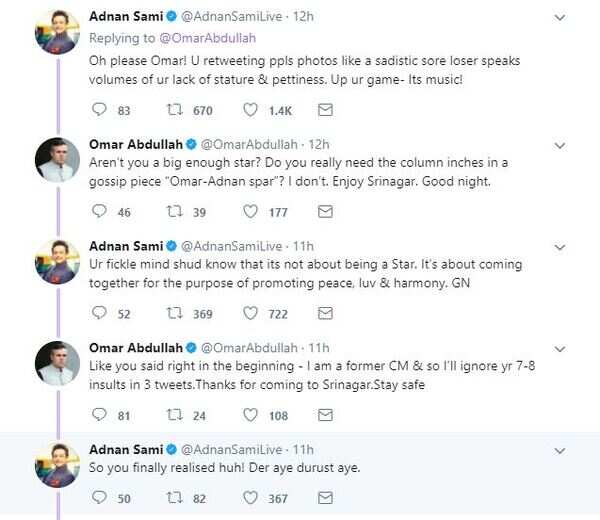Screen dimensions: 600x520
Task: Like the tweet with 1.4K likes
Action: (x=250, y=110)
